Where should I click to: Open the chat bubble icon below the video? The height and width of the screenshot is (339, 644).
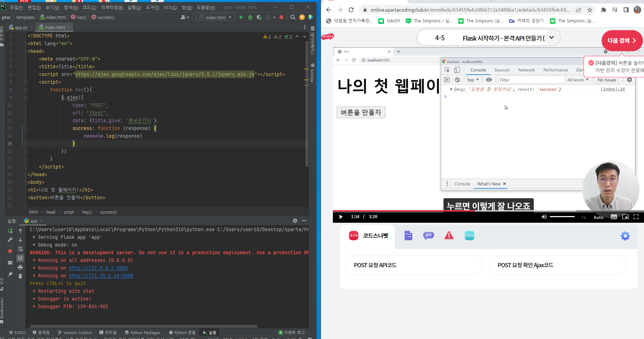[428, 236]
